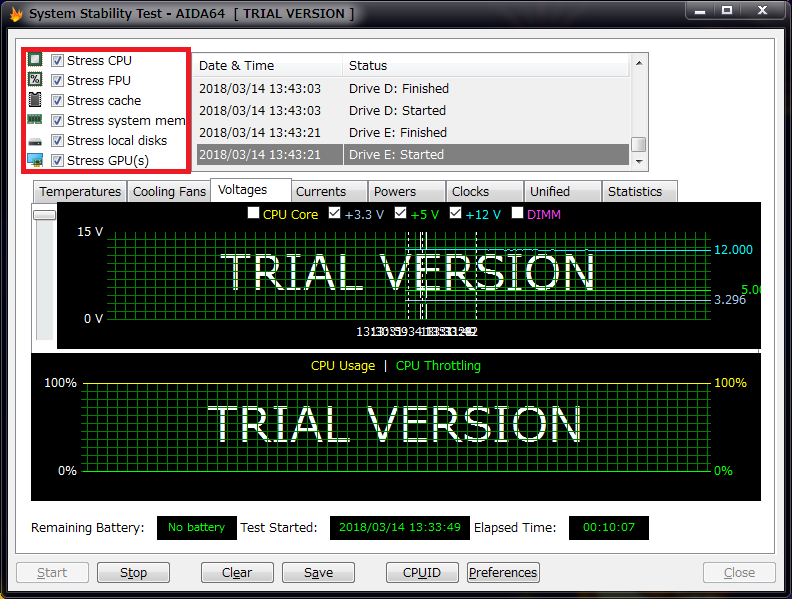Click the 3.296 voltage reading
Viewport: 792px width, 599px height.
pos(730,300)
